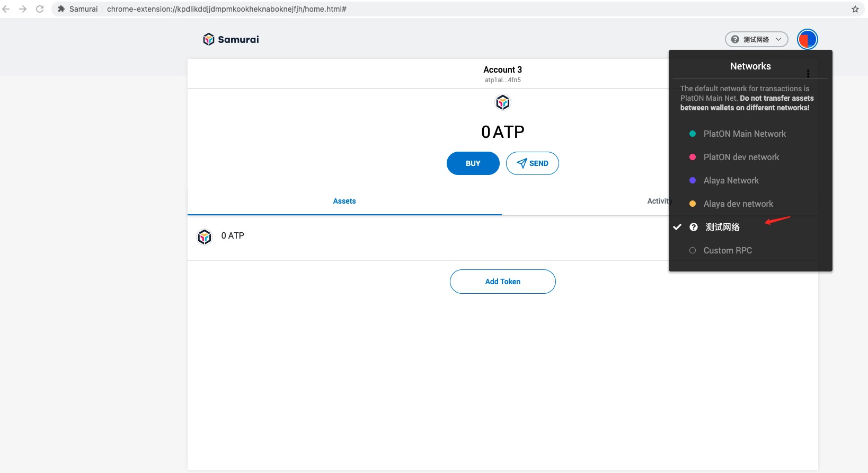
Task: Choose the Alaya dev network option
Action: [738, 204]
